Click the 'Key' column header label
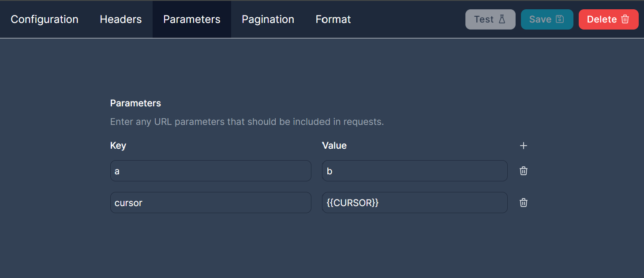The image size is (644, 278). (x=118, y=146)
